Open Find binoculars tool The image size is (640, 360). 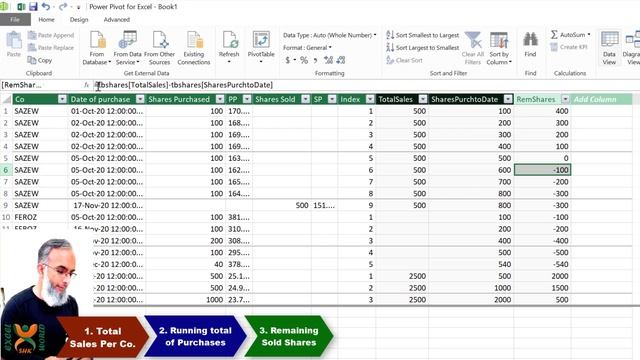[x=530, y=44]
